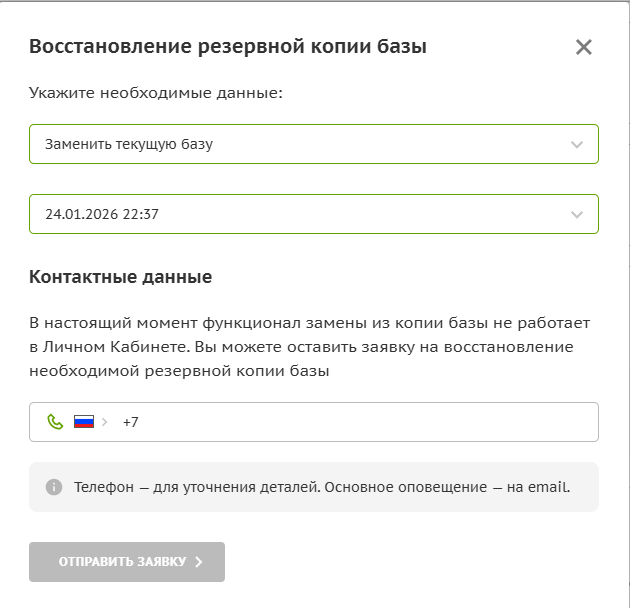Image resolution: width=630 pixels, height=608 pixels.
Task: Click the Личном Кабинете notice paragraph
Action: click(310, 347)
